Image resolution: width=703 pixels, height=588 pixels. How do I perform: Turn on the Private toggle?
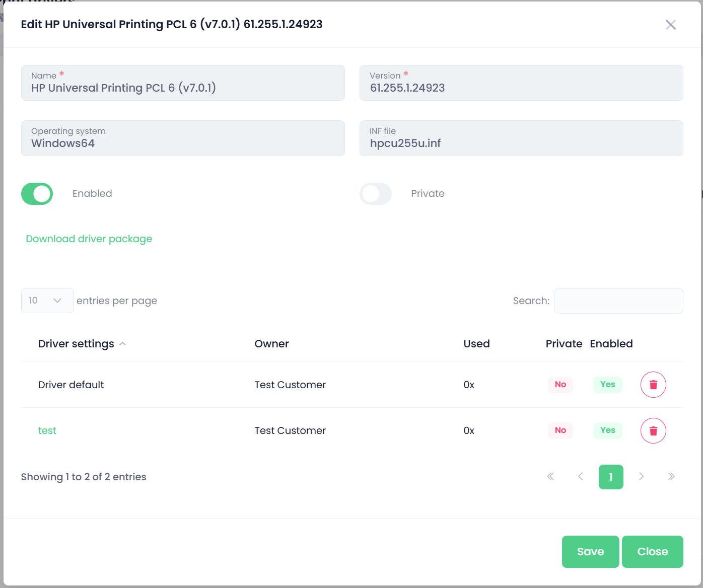376,194
